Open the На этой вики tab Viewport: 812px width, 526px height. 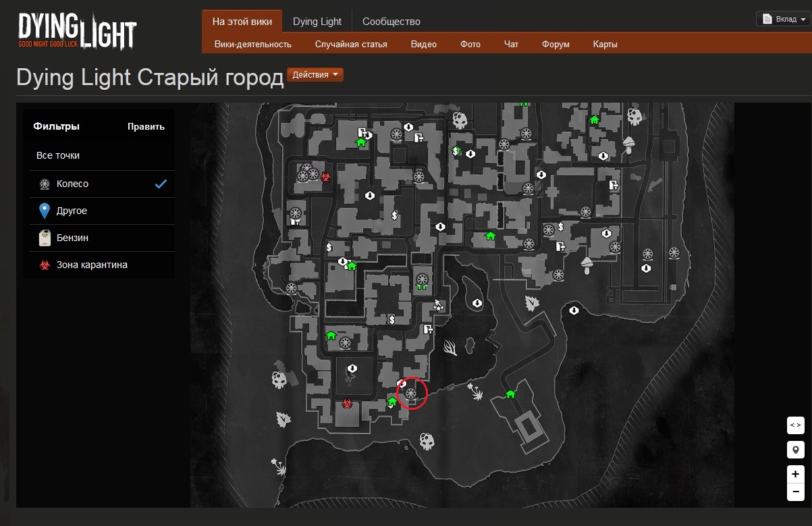point(242,22)
